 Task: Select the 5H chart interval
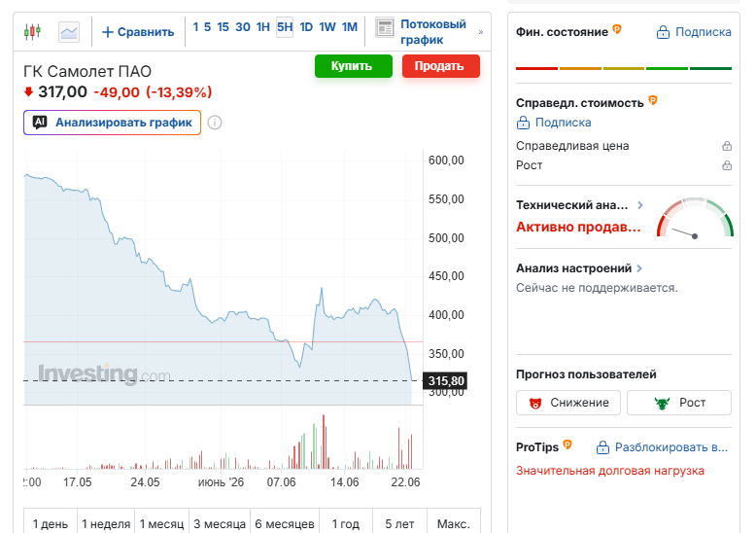pyautogui.click(x=285, y=27)
